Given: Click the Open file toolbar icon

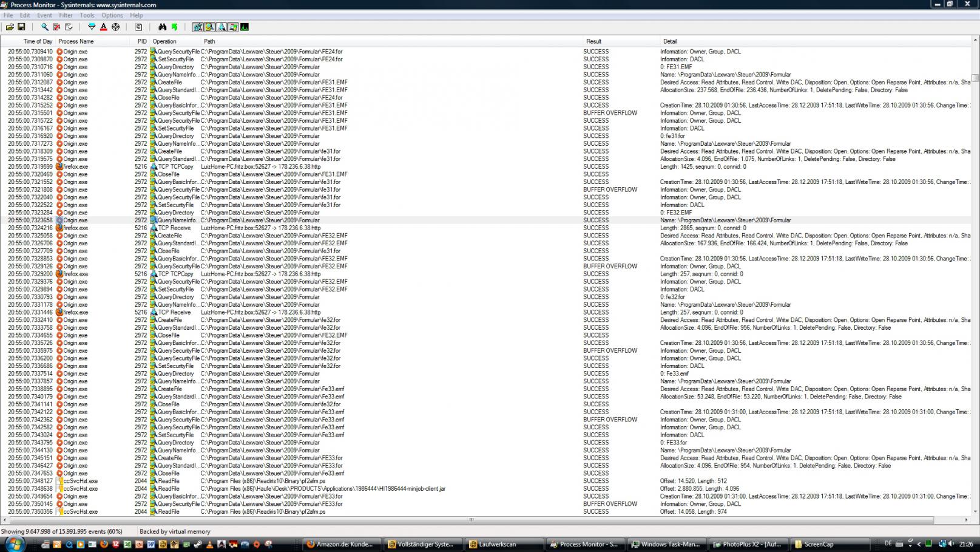Looking at the screenshot, I should click(x=10, y=27).
